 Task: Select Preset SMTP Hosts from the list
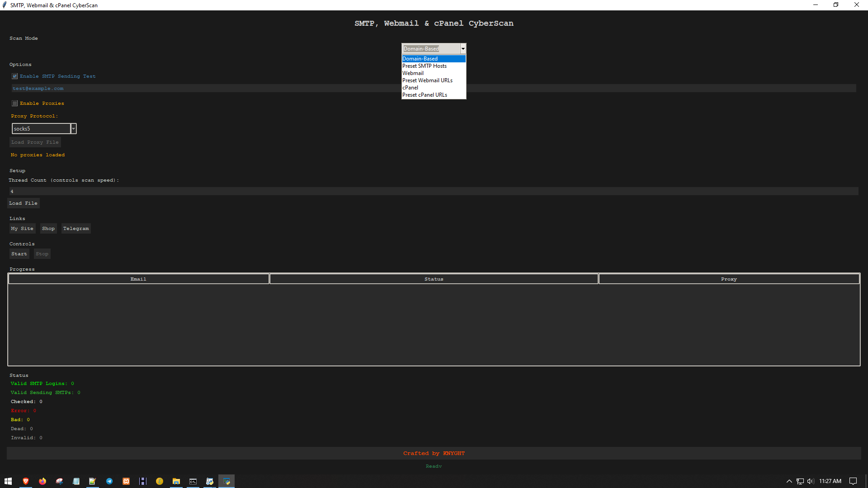425,66
